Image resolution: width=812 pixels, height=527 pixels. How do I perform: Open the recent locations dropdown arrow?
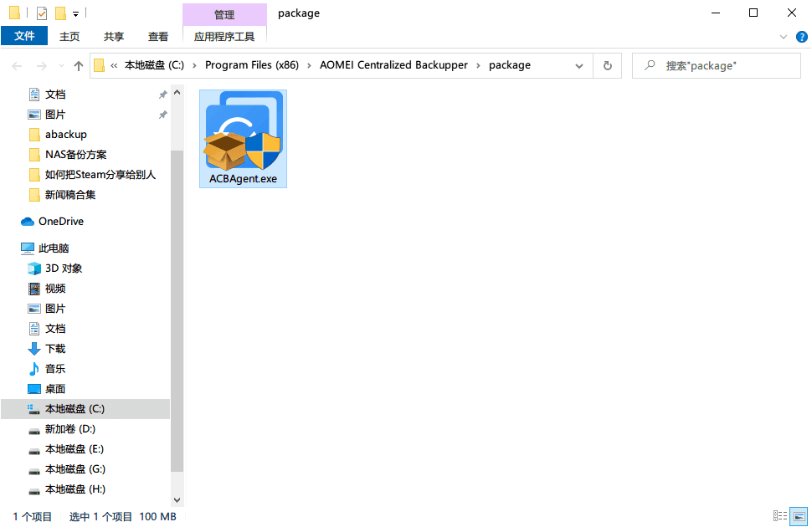coord(62,66)
